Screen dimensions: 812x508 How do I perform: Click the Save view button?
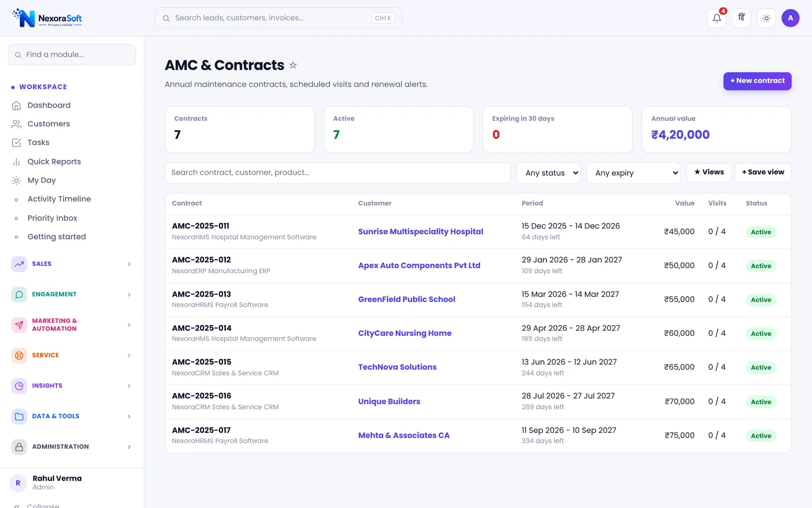point(763,172)
